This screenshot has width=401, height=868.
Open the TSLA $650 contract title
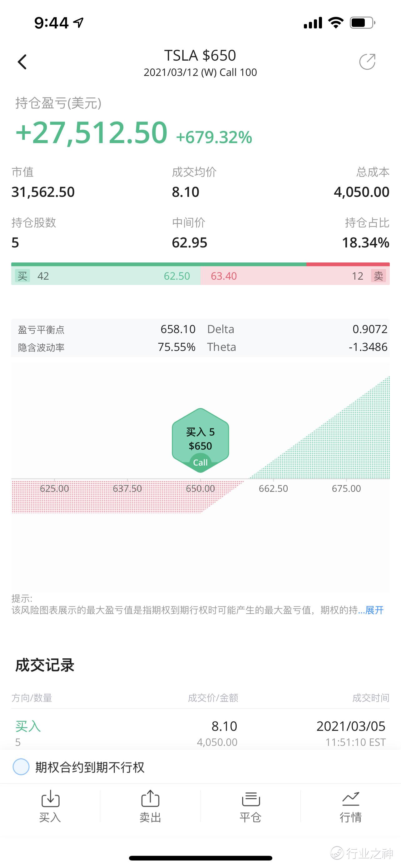click(200, 56)
